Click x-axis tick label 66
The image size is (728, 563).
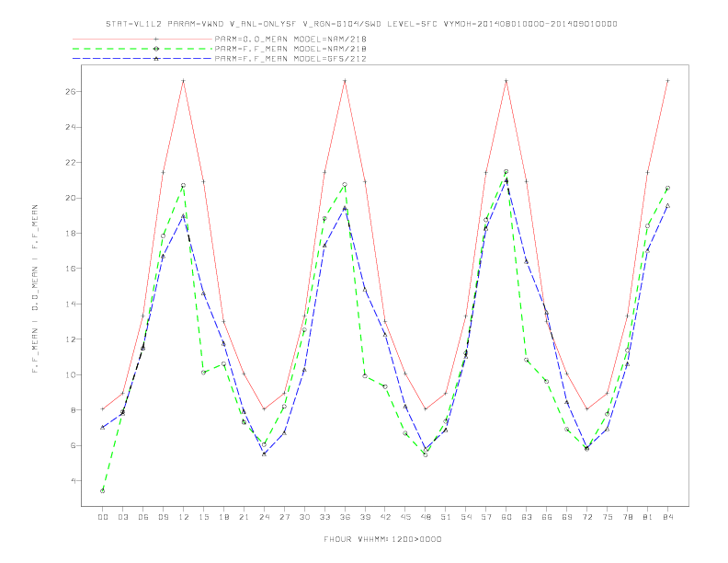tap(547, 517)
